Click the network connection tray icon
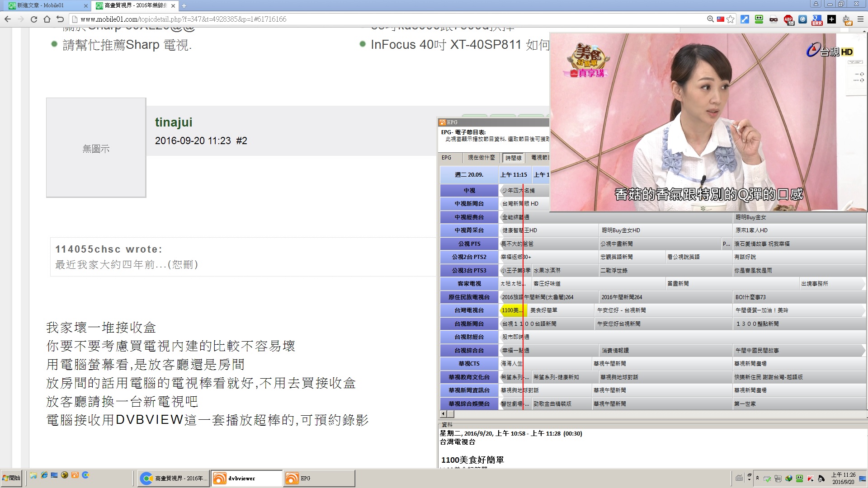 (x=778, y=479)
